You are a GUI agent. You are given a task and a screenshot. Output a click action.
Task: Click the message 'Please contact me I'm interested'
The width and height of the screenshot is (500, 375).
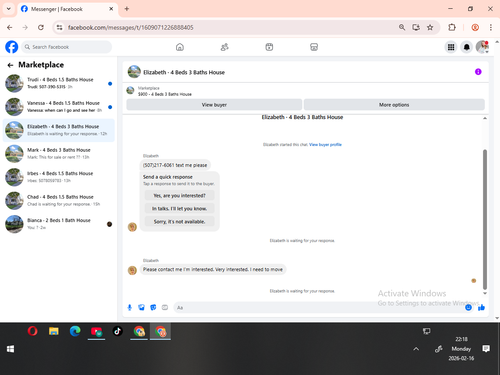pyautogui.click(x=213, y=269)
